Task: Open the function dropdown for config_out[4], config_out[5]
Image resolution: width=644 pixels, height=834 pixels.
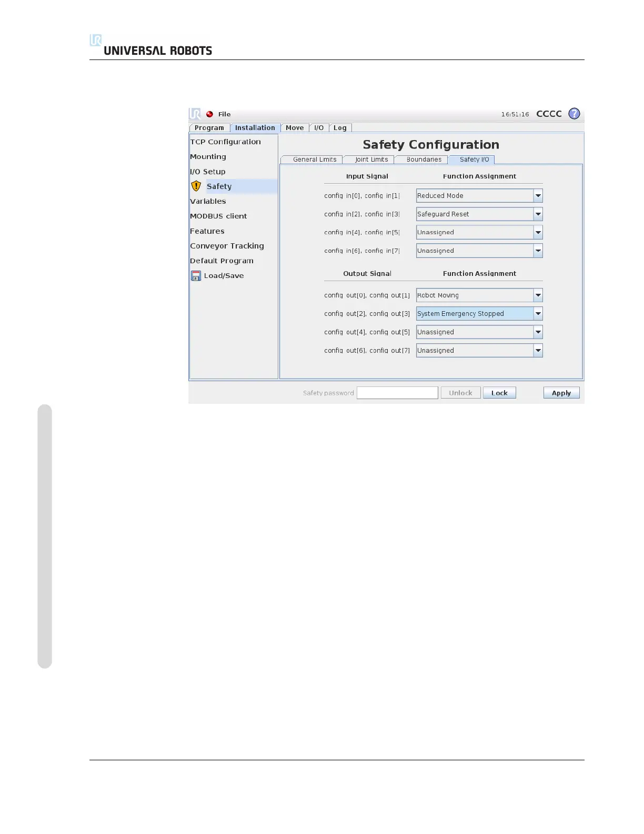Action: 479,332
